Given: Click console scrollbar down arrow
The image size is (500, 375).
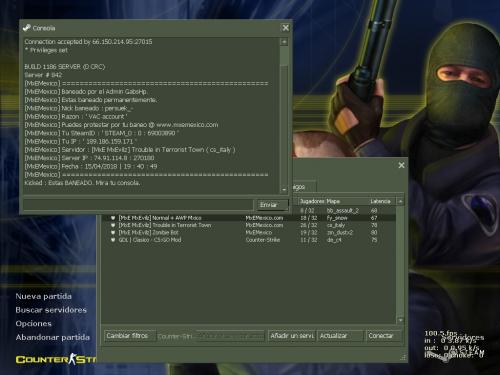Looking at the screenshot, I should [284, 189].
